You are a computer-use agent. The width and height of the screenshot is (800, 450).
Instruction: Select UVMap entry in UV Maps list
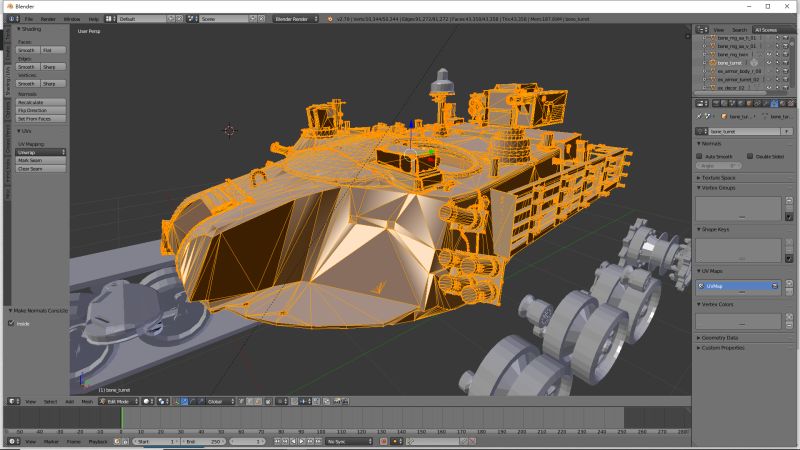click(x=738, y=286)
